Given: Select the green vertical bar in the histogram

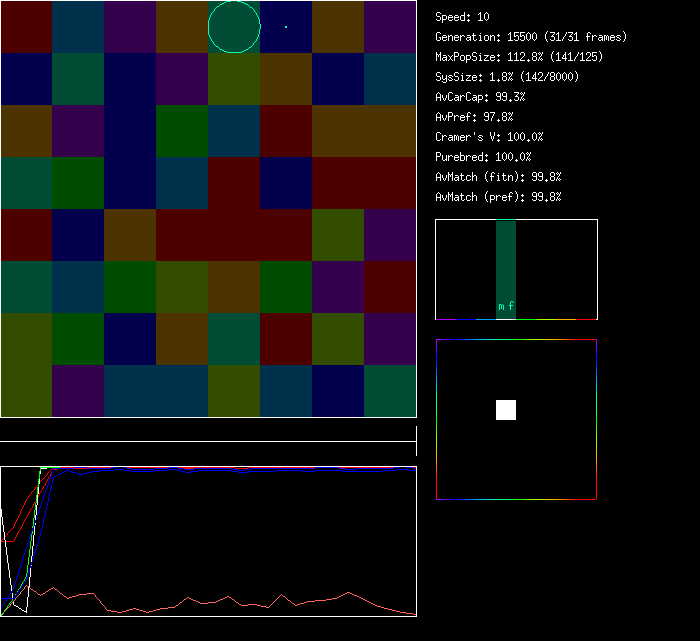Looking at the screenshot, I should [x=506, y=262].
